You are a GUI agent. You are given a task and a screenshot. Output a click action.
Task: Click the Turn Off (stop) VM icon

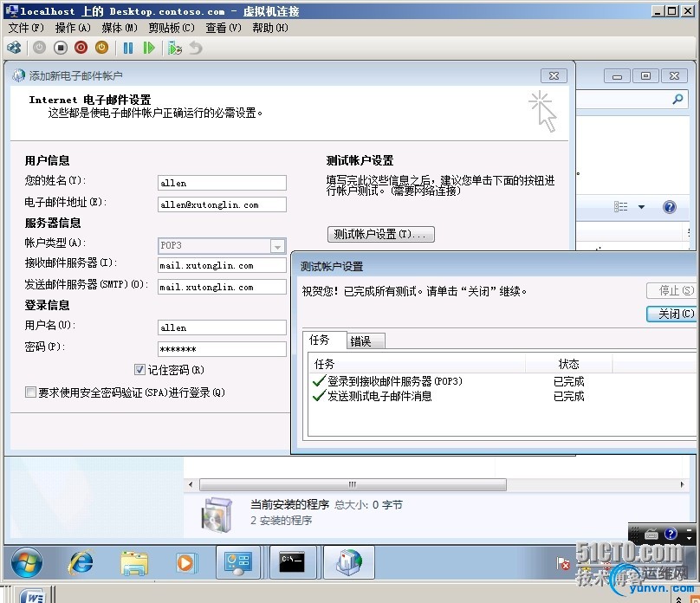point(61,48)
